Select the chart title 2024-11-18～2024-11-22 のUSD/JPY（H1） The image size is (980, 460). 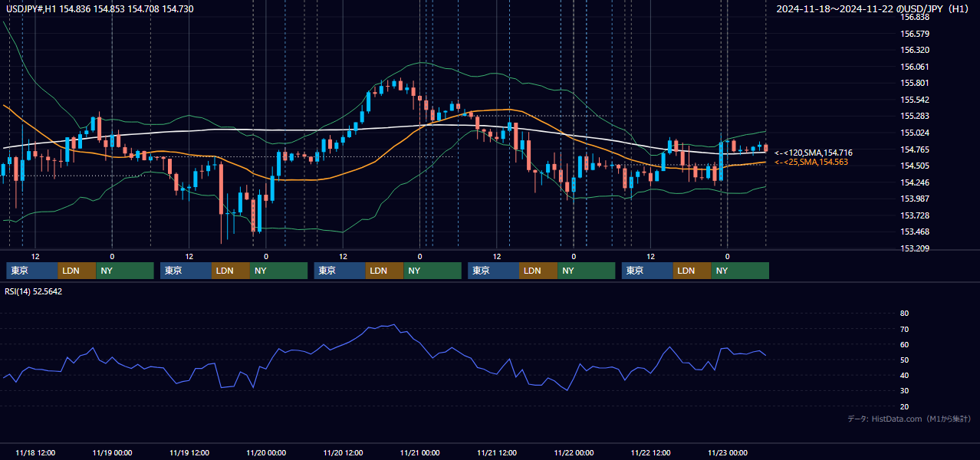tap(874, 9)
